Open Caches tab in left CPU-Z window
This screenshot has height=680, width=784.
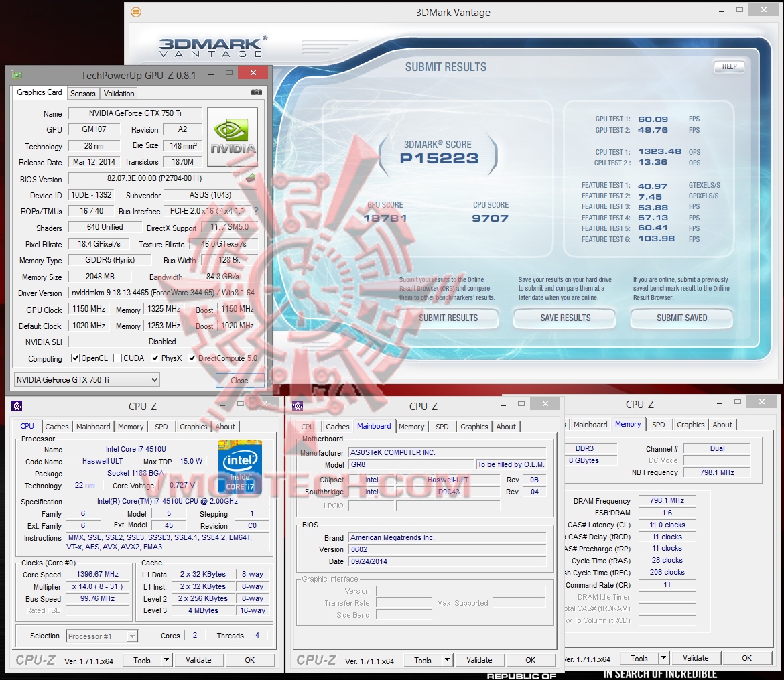point(56,427)
